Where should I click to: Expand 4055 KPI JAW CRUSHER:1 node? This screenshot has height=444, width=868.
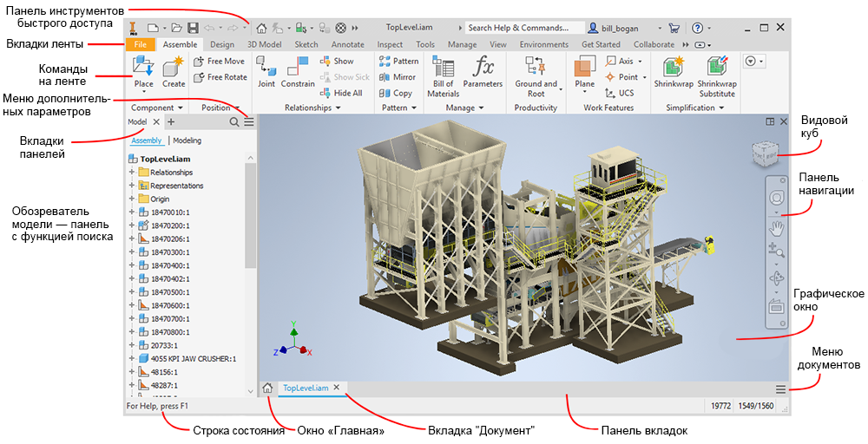pyautogui.click(x=132, y=358)
